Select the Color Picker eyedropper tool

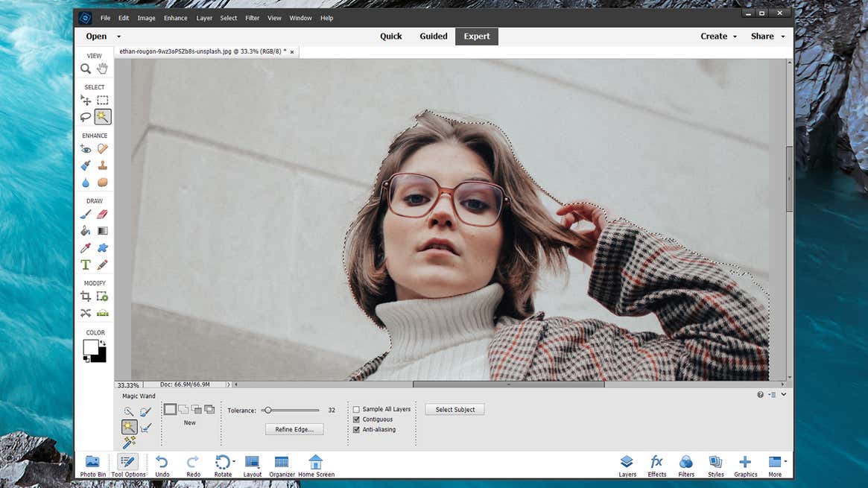coord(86,248)
